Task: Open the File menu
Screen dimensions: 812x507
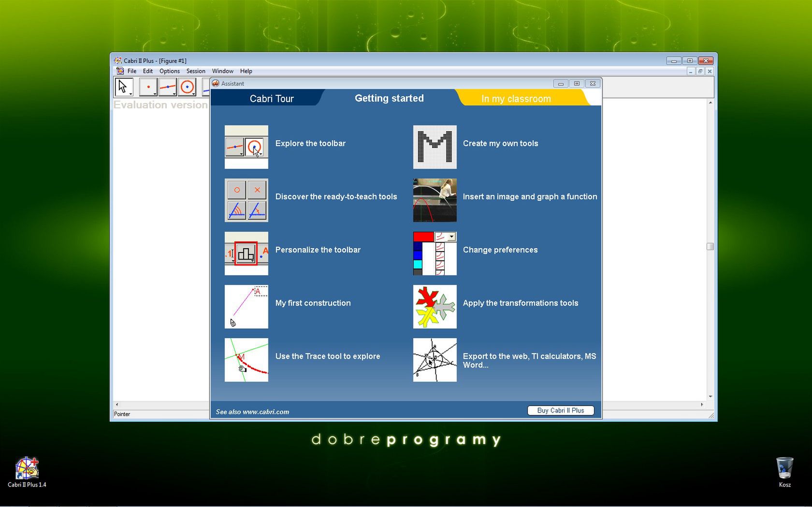Action: coord(132,71)
